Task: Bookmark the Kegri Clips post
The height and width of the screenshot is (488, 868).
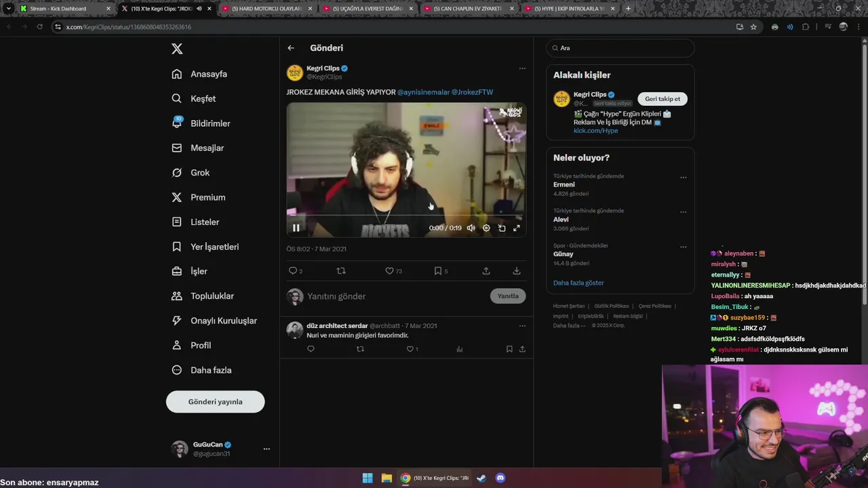Action: 441,271
